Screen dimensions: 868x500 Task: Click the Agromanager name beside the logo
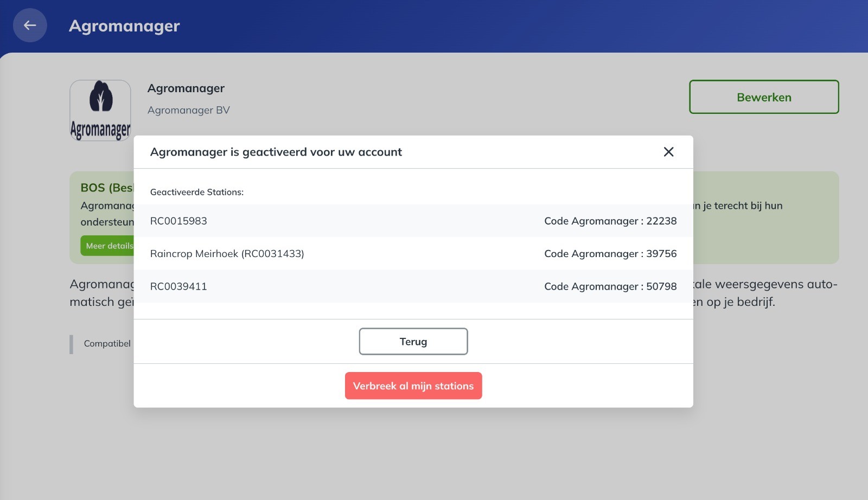click(x=186, y=88)
